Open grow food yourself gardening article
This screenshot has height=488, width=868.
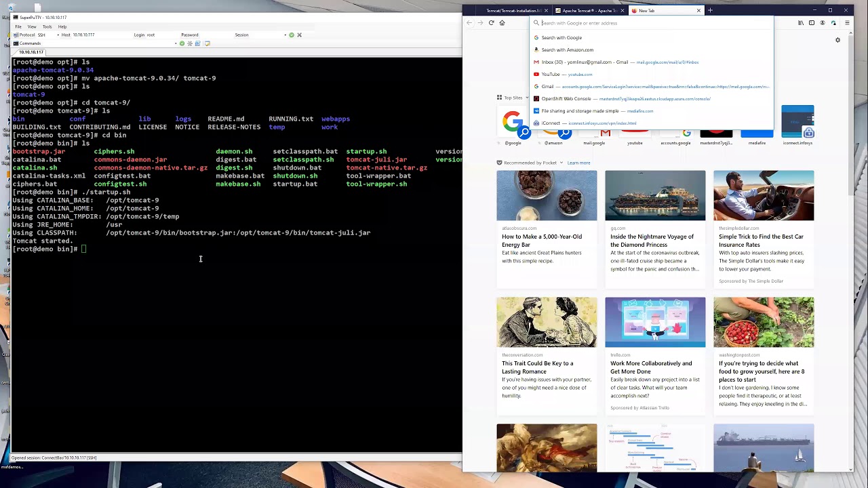coord(764,356)
